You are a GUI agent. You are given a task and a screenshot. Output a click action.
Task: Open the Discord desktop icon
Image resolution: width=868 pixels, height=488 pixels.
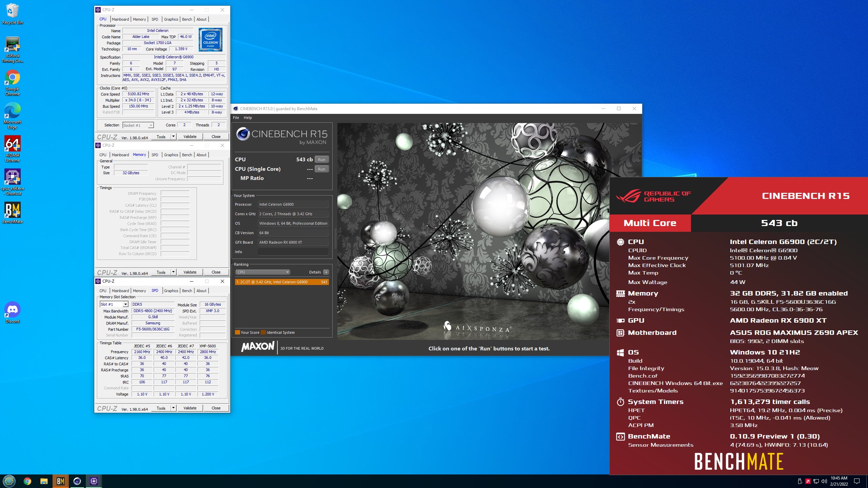[x=12, y=313]
